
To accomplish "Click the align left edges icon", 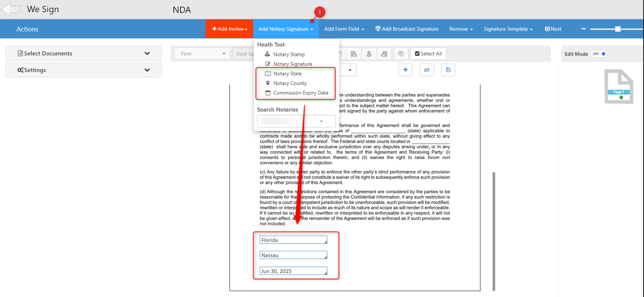I will coord(354,54).
